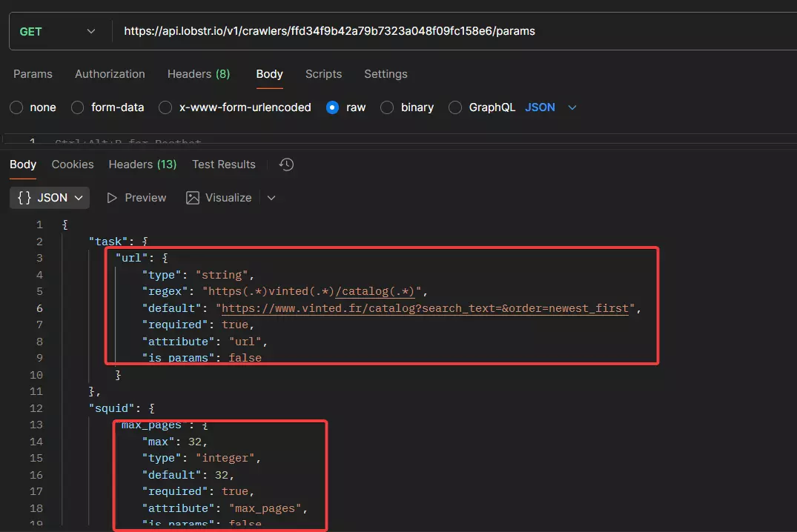797x532 pixels.
Task: Open the Test Results tab
Action: 223,164
